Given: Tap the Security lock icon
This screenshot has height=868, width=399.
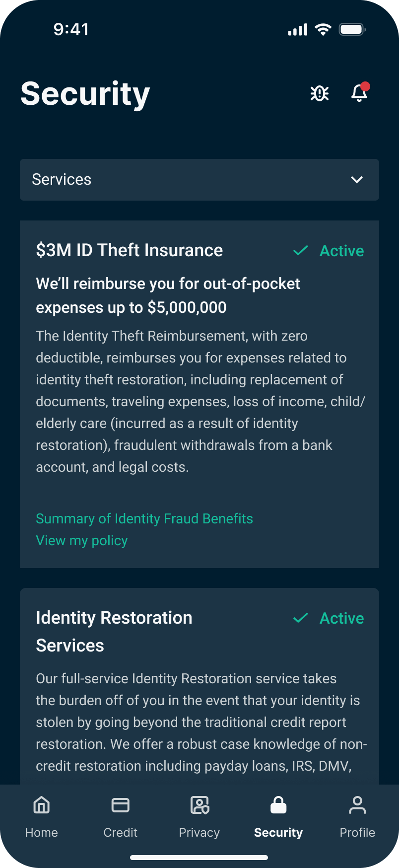Looking at the screenshot, I should (x=278, y=805).
